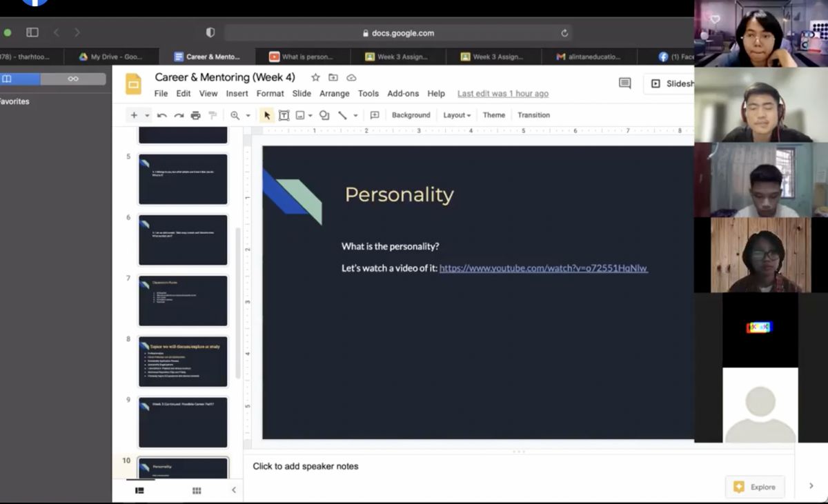
Task: Switch to grid view
Action: pos(197,490)
